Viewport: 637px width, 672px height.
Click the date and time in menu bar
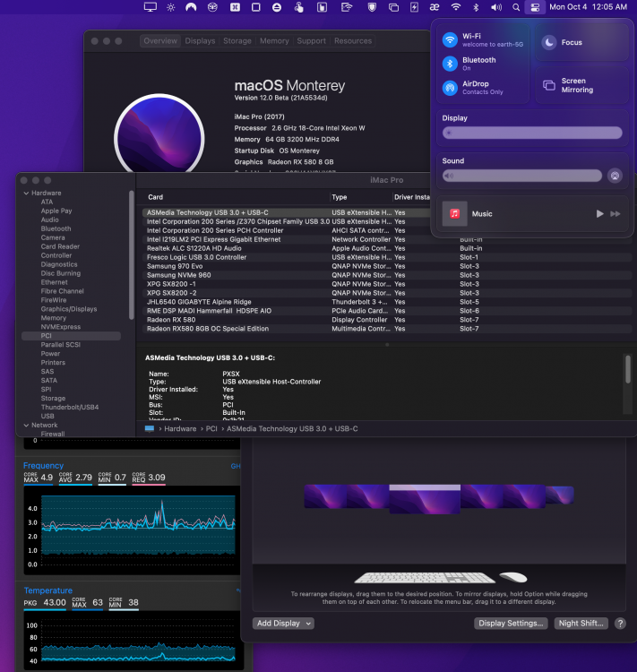tap(588, 7)
